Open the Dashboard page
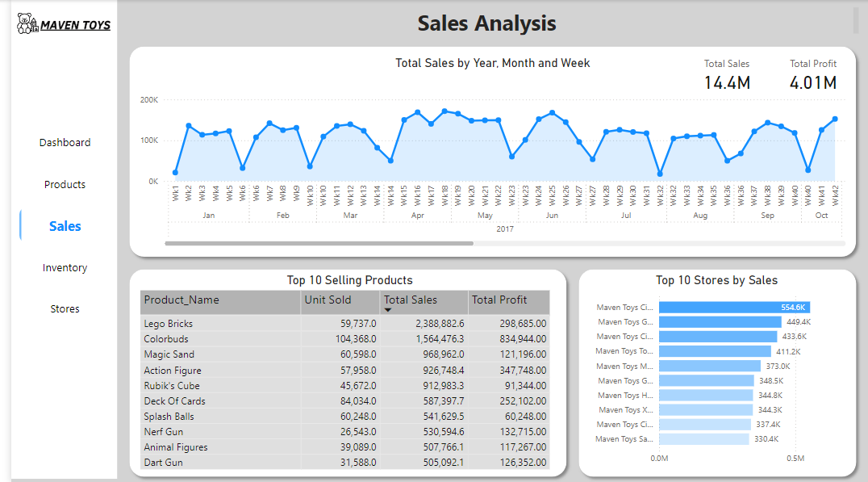 coord(65,142)
